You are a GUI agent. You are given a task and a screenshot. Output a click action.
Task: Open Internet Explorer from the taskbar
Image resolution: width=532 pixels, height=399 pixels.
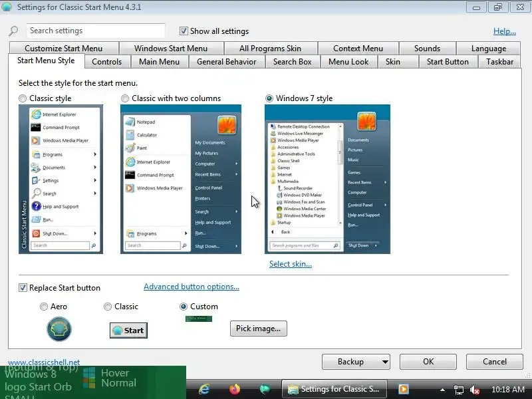pyautogui.click(x=204, y=389)
